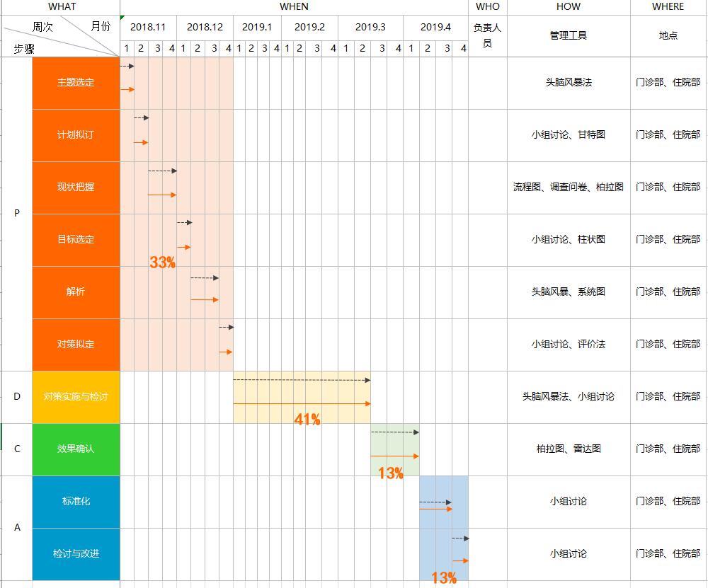Image resolution: width=708 pixels, height=588 pixels.
Task: Click solid orange arrow in 对策实施与检讨 row
Action: [302, 403]
